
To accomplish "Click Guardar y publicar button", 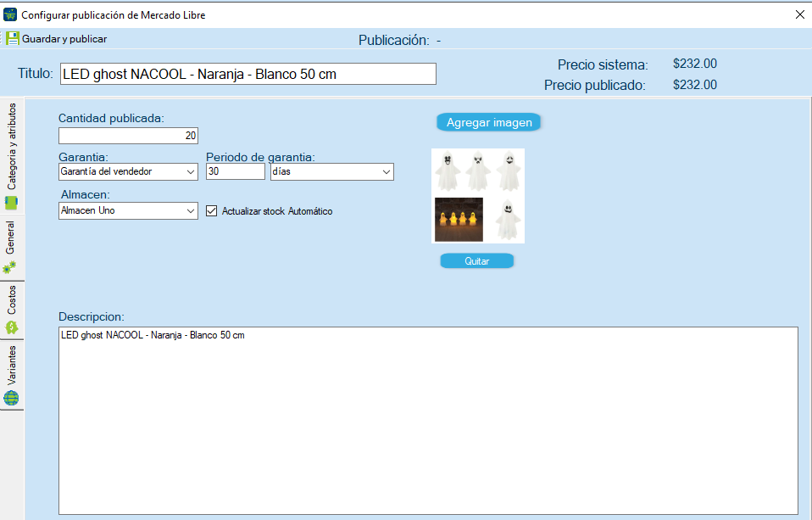I will tap(57, 39).
